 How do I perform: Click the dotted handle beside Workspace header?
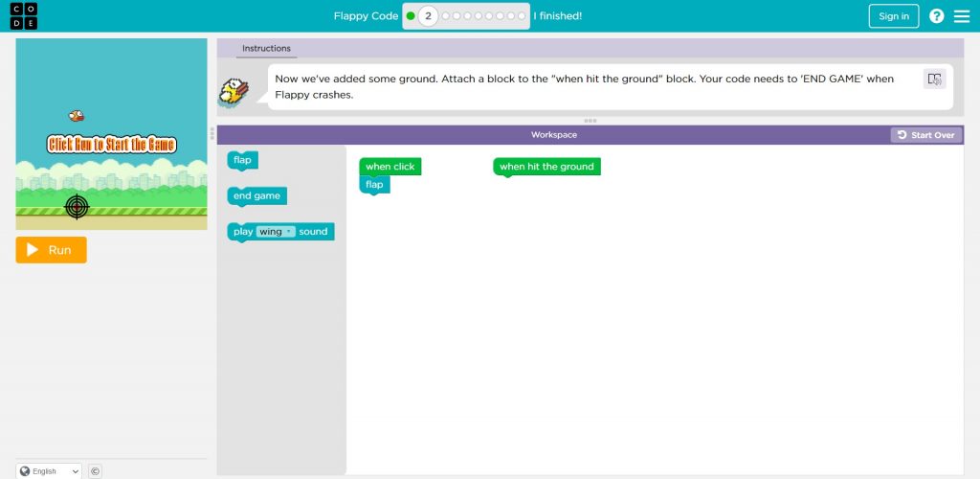click(212, 133)
